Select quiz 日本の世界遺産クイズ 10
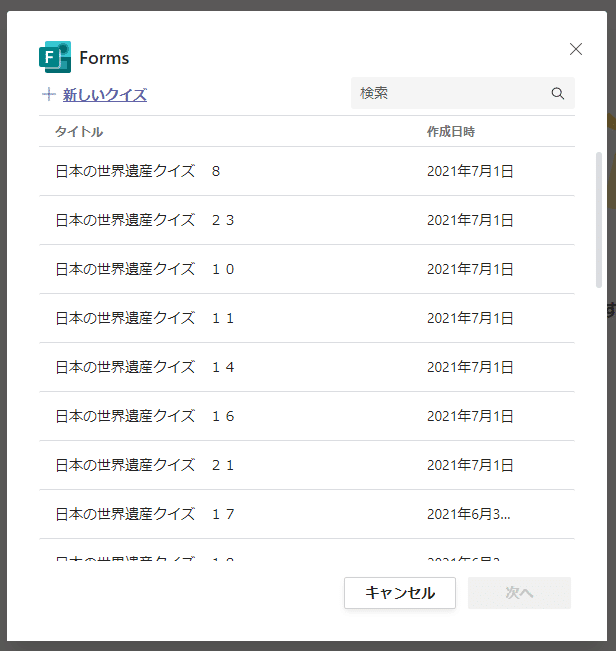 click(307, 269)
